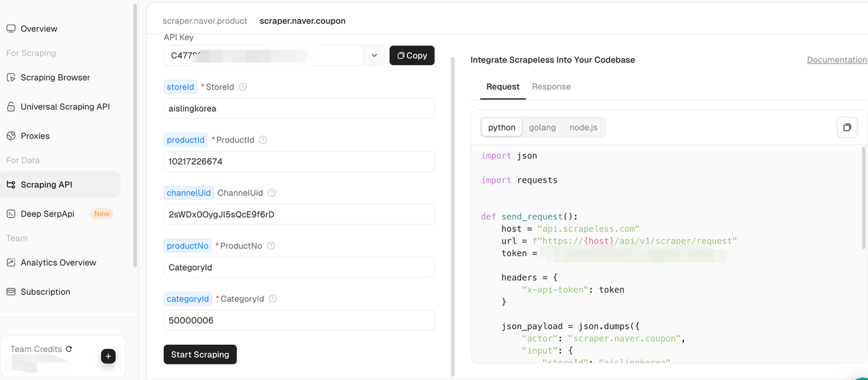This screenshot has width=868, height=380.
Task: Focus the ProductId input field
Action: tap(299, 161)
